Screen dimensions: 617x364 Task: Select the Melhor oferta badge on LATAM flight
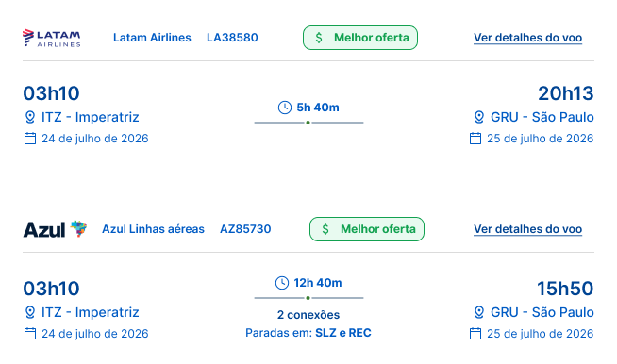tap(360, 38)
